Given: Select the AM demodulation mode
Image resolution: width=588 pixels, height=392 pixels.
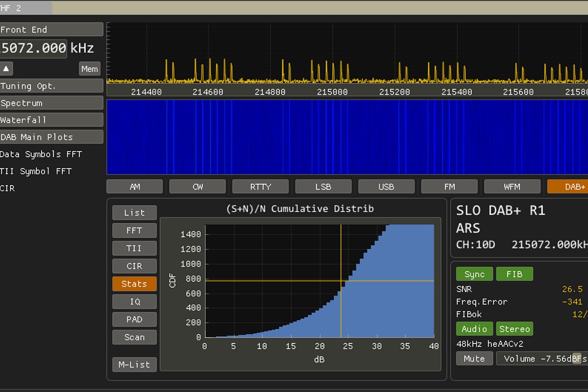Looking at the screenshot, I should (x=134, y=187).
